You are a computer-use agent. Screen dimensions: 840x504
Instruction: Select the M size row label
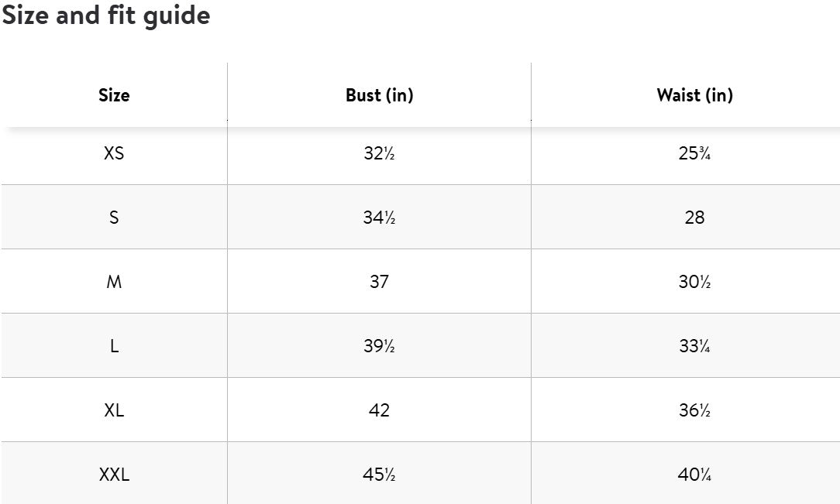pos(114,282)
